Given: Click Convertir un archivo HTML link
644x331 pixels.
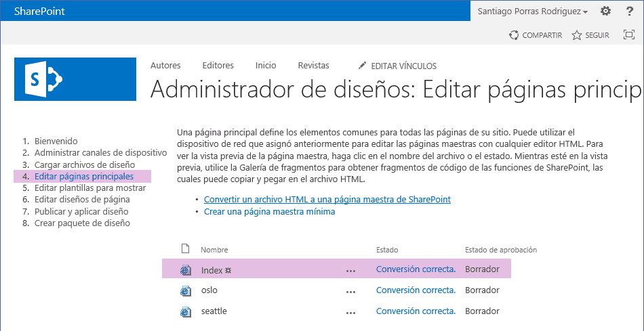Looking at the screenshot, I should 327,199.
